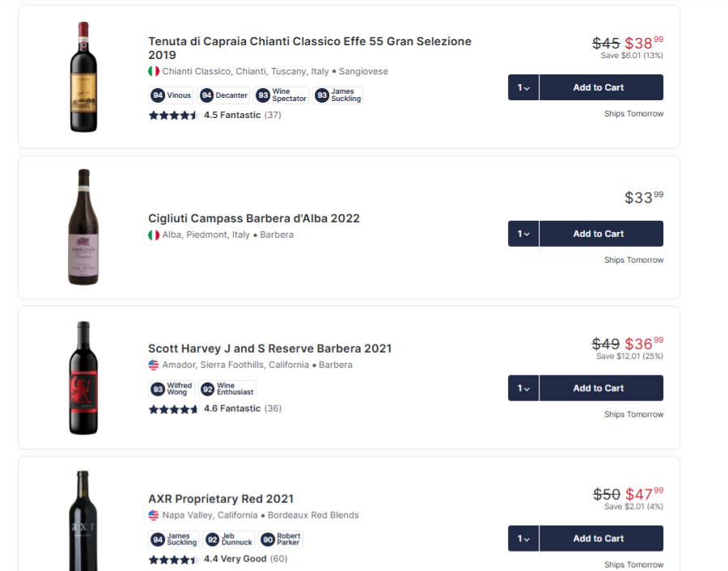728x571 pixels.
Task: Open the quantity dropdown for the Chianti Classico
Action: [523, 87]
